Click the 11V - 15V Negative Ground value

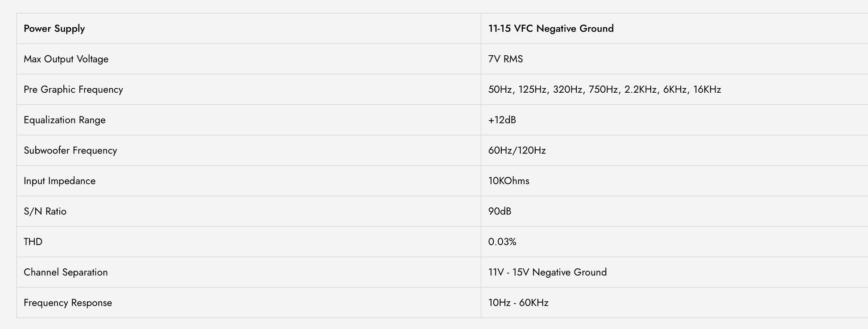[547, 272]
